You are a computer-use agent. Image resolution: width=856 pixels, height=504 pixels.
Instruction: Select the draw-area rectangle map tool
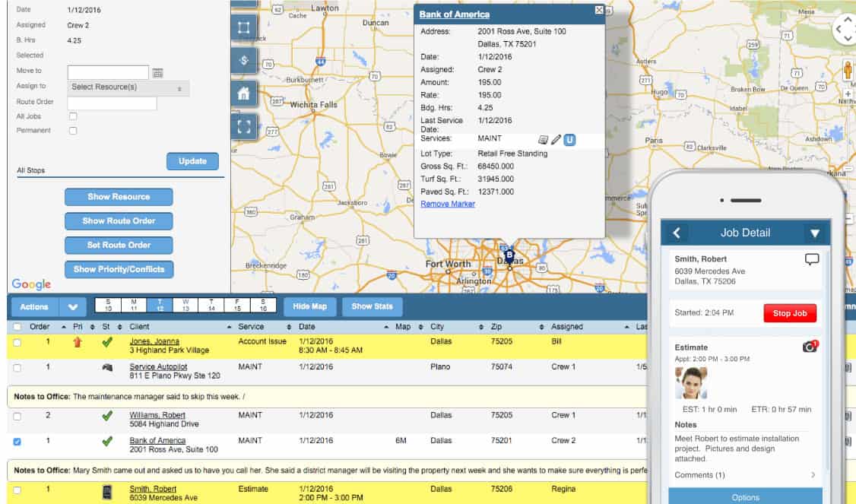click(243, 27)
